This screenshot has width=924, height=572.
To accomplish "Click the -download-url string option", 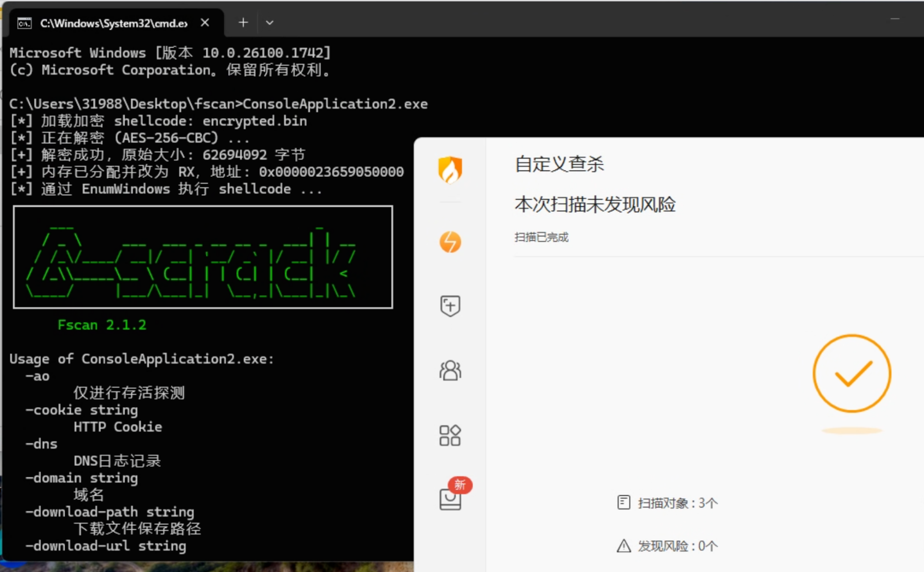I will 106,546.
